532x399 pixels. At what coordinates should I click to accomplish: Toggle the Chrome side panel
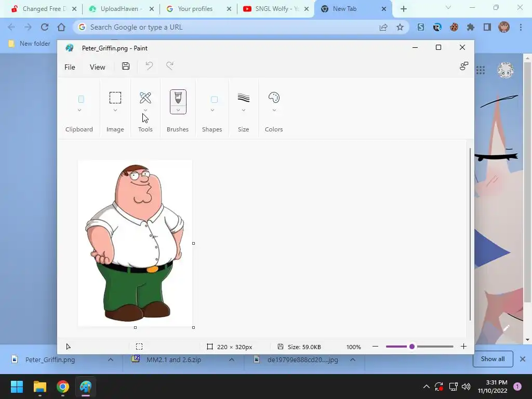487,27
